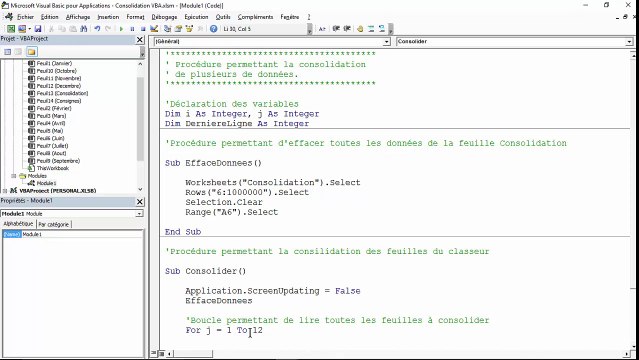The image size is (639, 360).
Task: Open the Insert UserForm dropdown arrow
Action: tap(29, 29)
